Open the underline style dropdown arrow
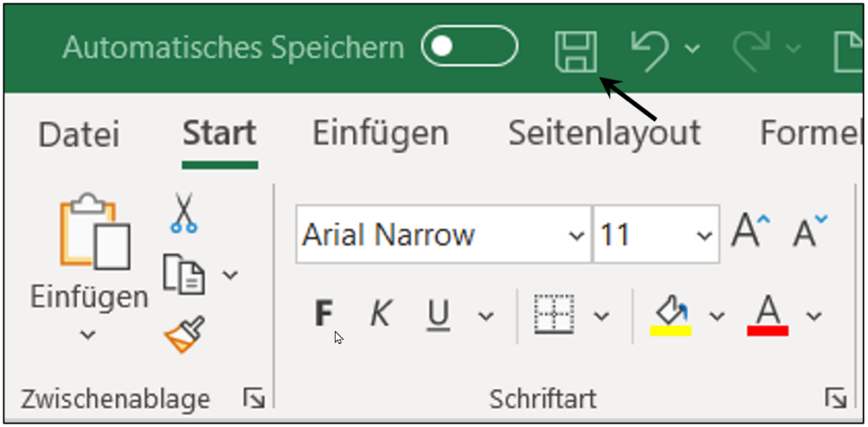This screenshot has height=427, width=868. click(486, 316)
